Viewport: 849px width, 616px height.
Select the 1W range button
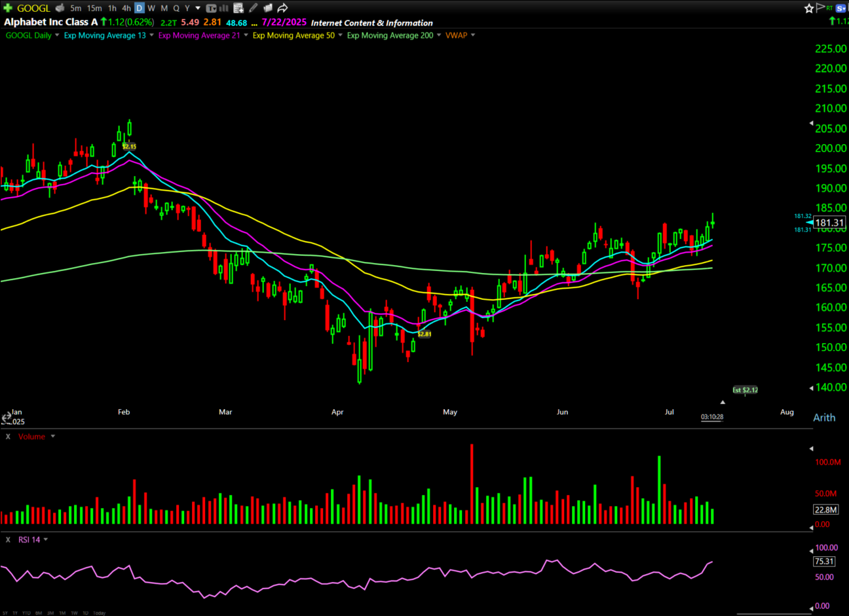pyautogui.click(x=74, y=613)
